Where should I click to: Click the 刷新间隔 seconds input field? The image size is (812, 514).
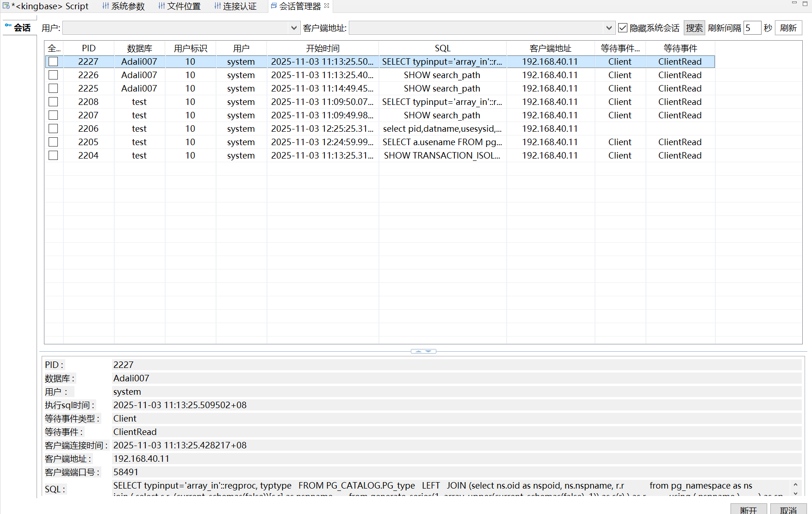point(752,28)
